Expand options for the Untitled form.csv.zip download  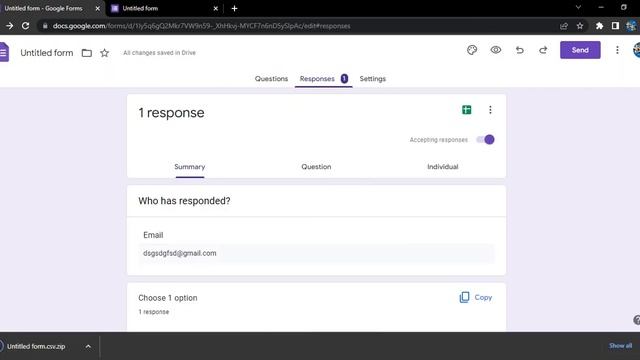(88, 347)
